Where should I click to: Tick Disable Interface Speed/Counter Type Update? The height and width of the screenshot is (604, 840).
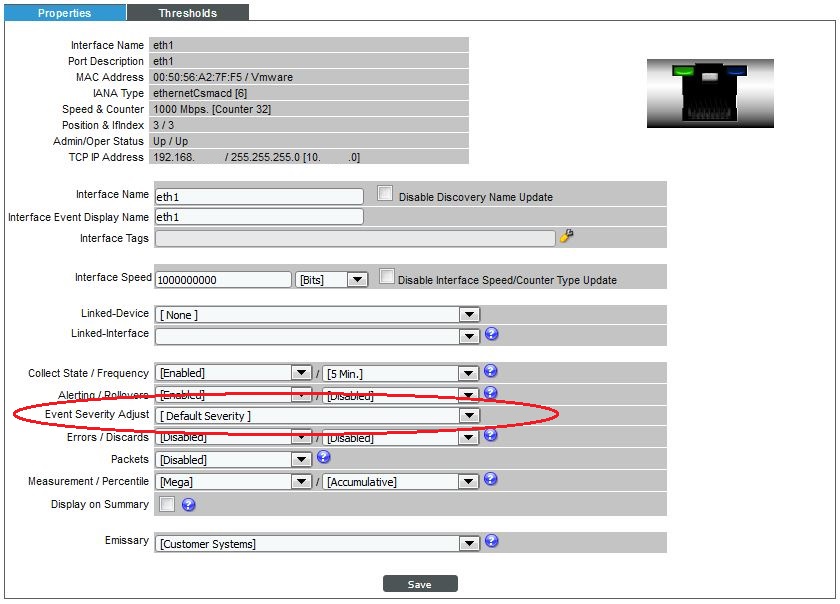point(386,276)
